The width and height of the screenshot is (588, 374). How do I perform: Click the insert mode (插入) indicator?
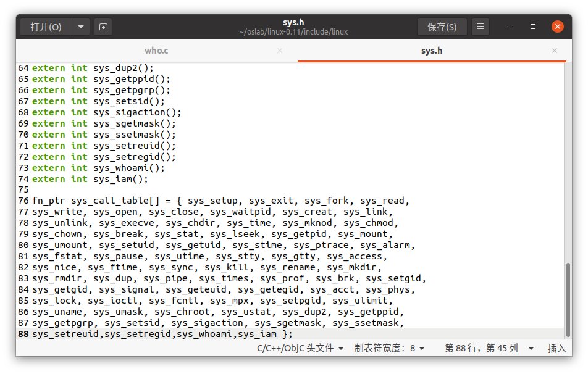tap(556, 349)
